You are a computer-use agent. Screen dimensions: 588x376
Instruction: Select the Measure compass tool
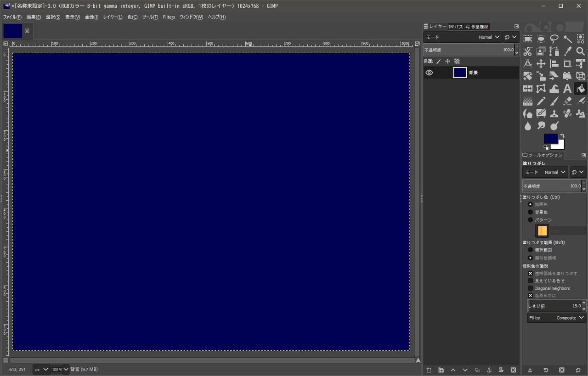coord(528,64)
